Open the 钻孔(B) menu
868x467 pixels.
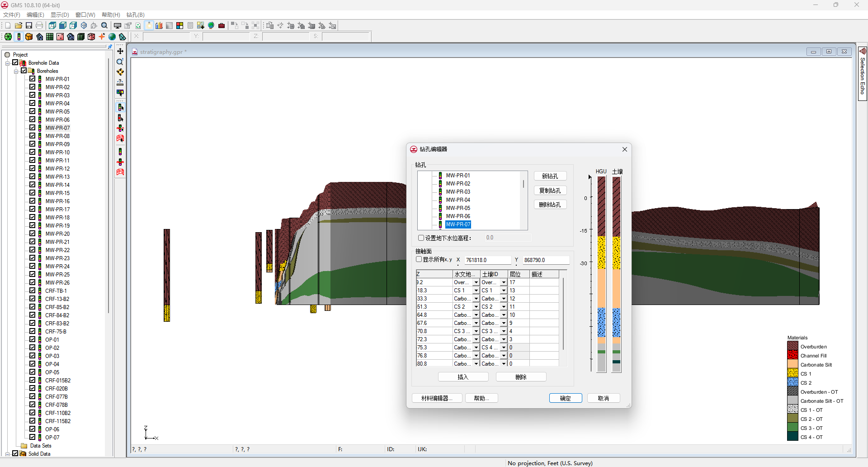(x=135, y=15)
